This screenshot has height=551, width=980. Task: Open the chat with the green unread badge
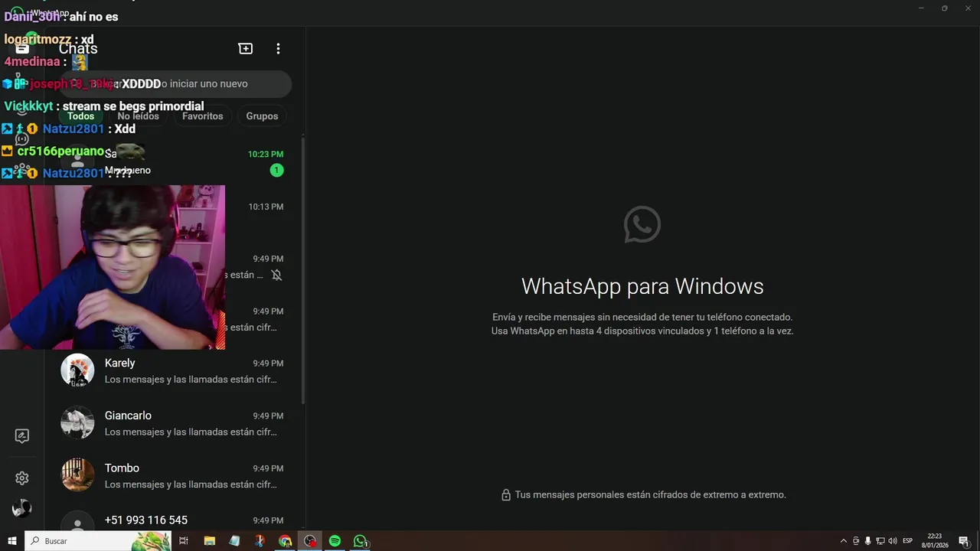(x=174, y=162)
